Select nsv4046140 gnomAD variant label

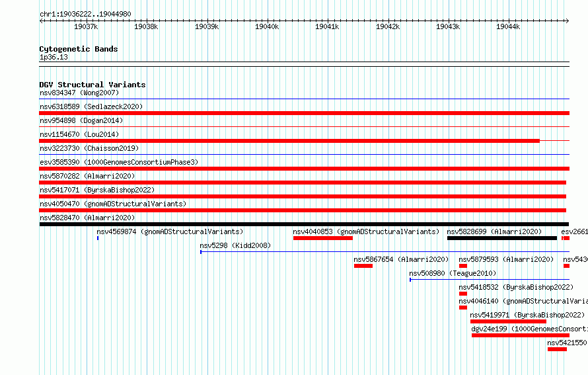click(x=523, y=301)
